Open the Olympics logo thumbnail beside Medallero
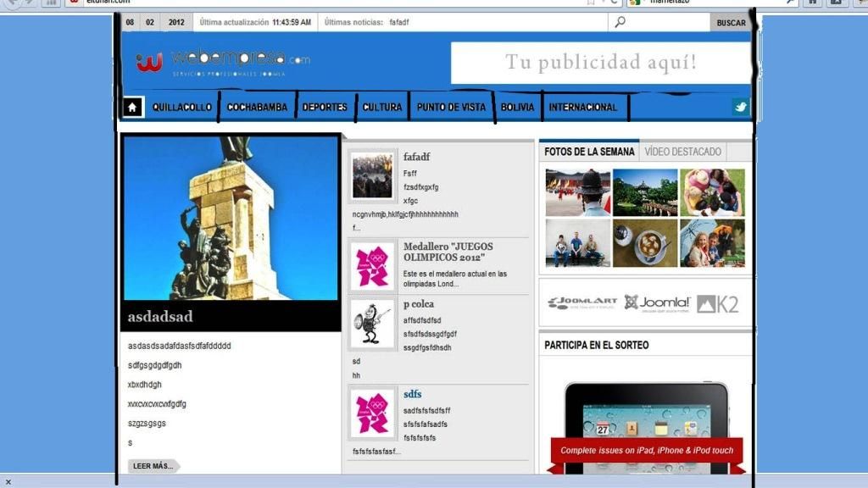The width and height of the screenshot is (868, 488). pos(372,267)
